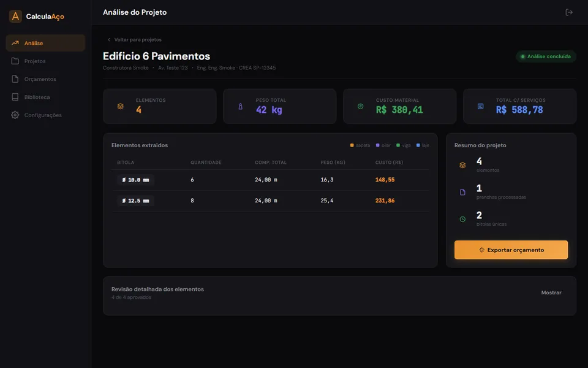The width and height of the screenshot is (588, 368).
Task: Click the R$ 380,41 material cost value
Action: coord(399,110)
